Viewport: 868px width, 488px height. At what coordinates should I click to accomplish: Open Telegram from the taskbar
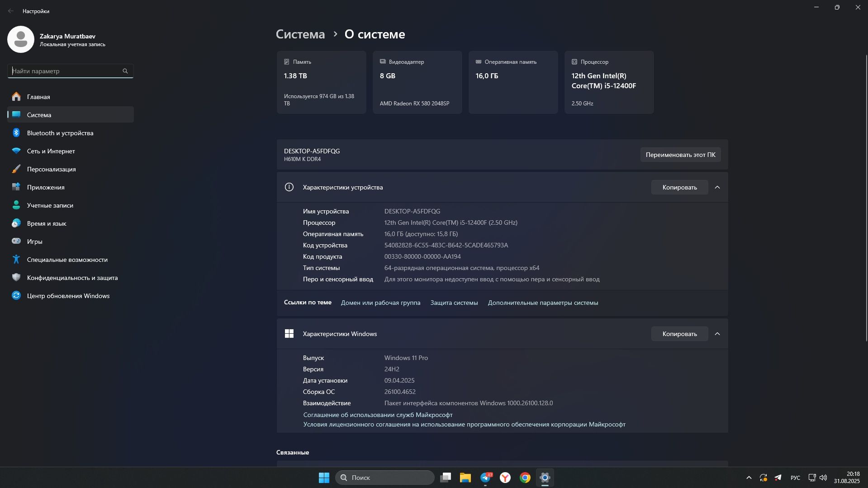486,478
